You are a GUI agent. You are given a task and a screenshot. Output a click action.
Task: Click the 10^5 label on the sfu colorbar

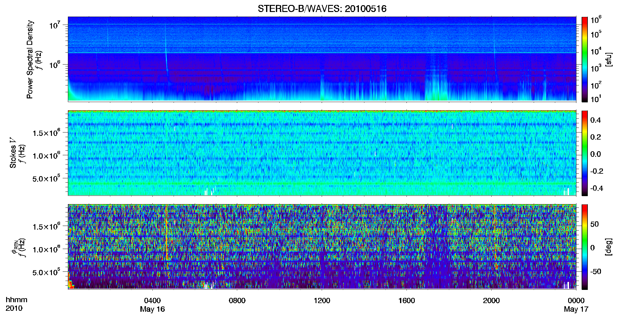(596, 34)
